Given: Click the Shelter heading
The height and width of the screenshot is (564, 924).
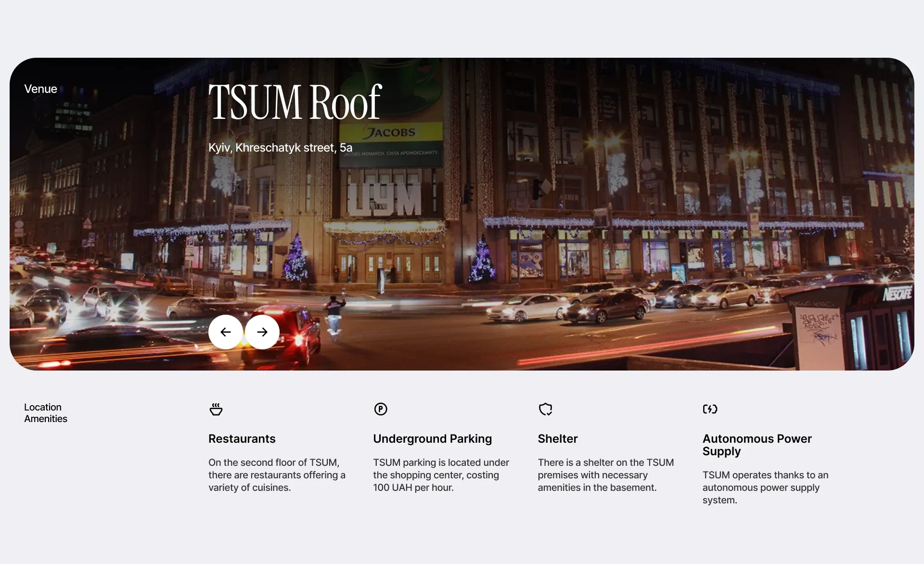Looking at the screenshot, I should click(557, 439).
